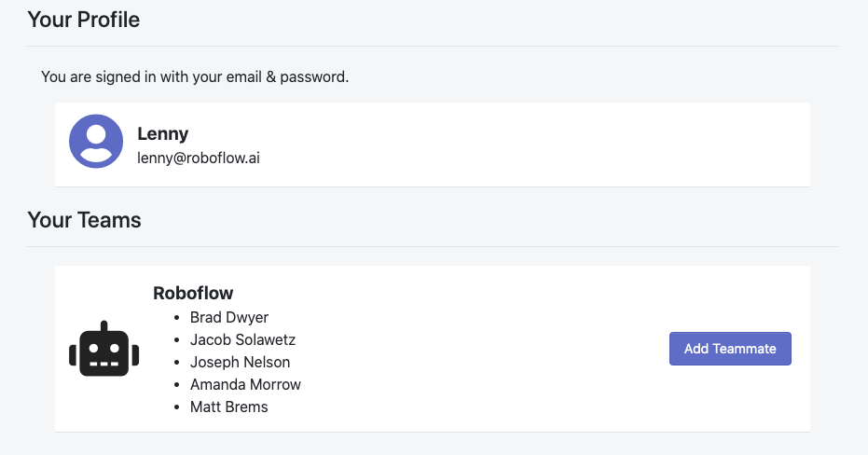Click the bullet beside Brad Dwyer
Image resolution: width=868 pixels, height=455 pixels.
point(177,318)
